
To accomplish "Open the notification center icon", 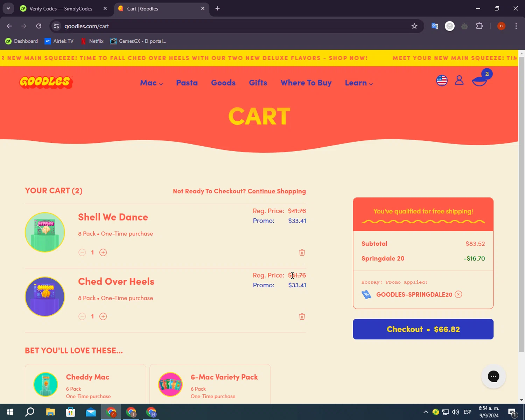I will pyautogui.click(x=512, y=412).
